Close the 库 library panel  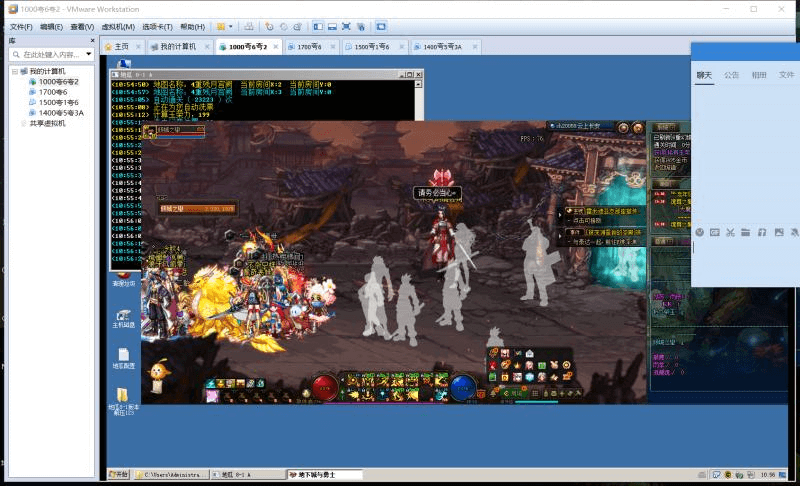tap(92, 40)
